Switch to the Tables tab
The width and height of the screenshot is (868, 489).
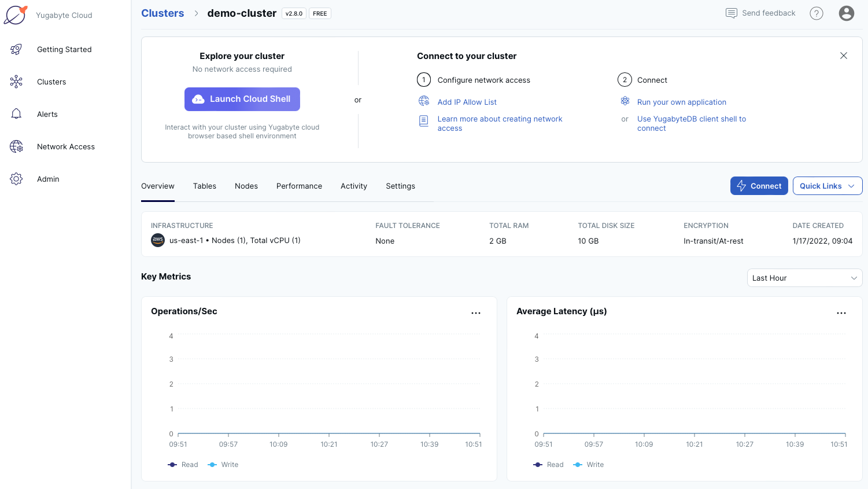pyautogui.click(x=205, y=186)
